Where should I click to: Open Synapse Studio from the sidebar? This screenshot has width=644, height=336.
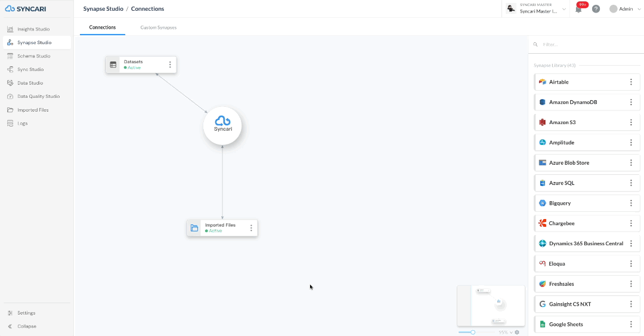click(36, 42)
